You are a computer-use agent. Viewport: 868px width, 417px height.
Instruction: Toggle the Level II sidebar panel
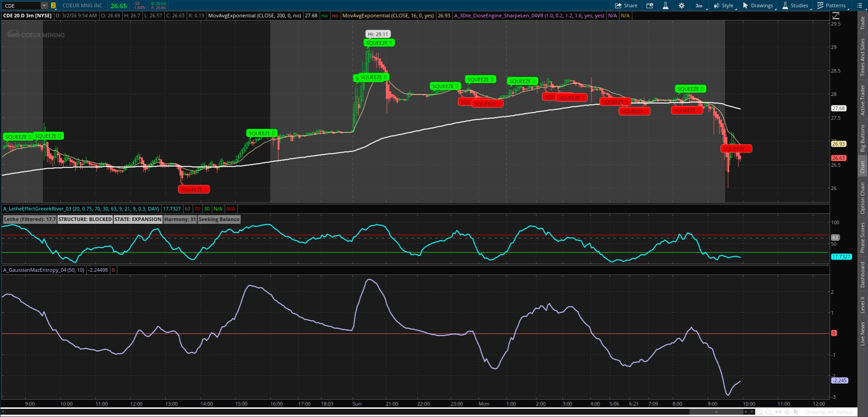[863, 305]
